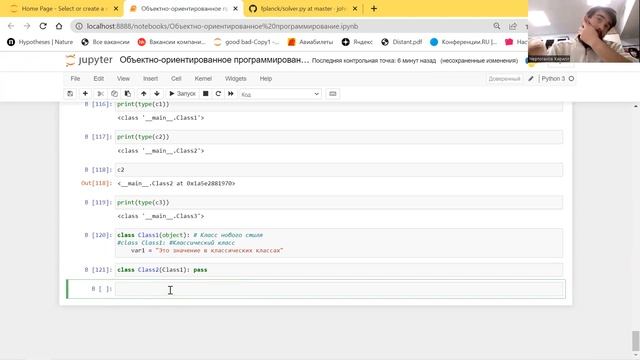
Task: Click output <__main__.Class2 at 0x1a5e2881970>
Action: pos(176,184)
